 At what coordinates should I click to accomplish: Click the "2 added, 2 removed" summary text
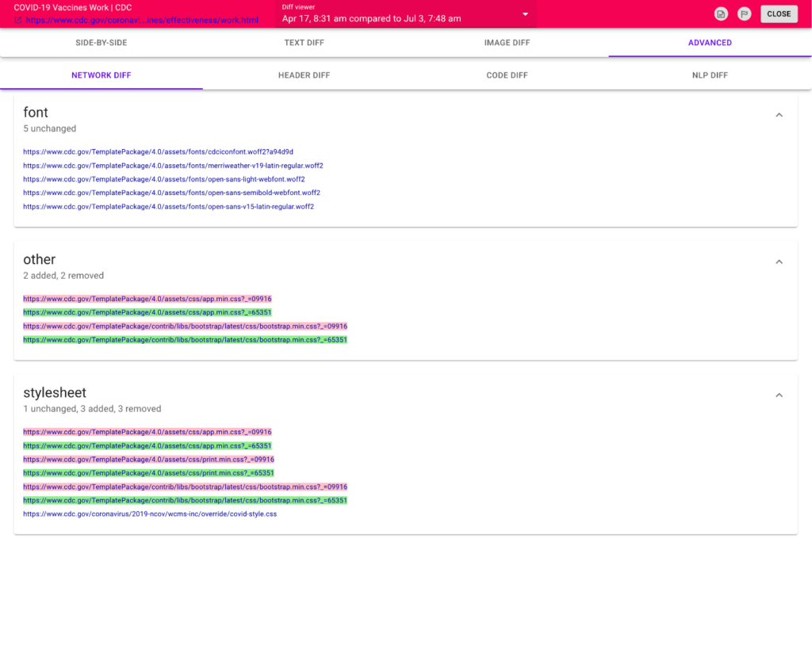point(63,275)
